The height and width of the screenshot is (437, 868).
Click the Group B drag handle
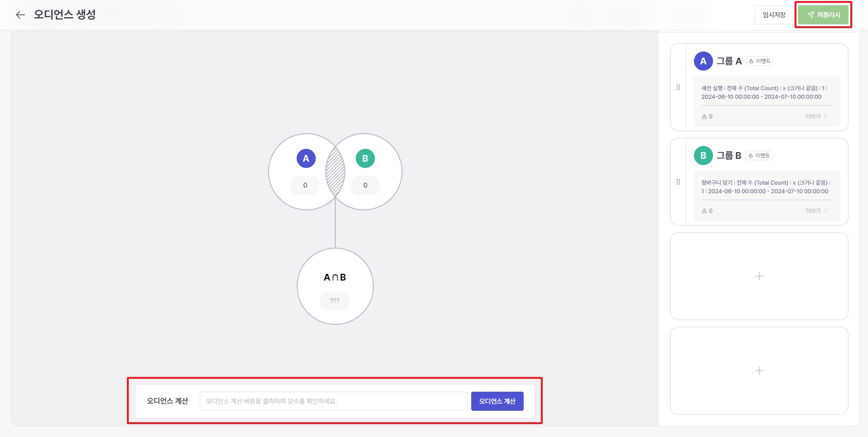678,182
